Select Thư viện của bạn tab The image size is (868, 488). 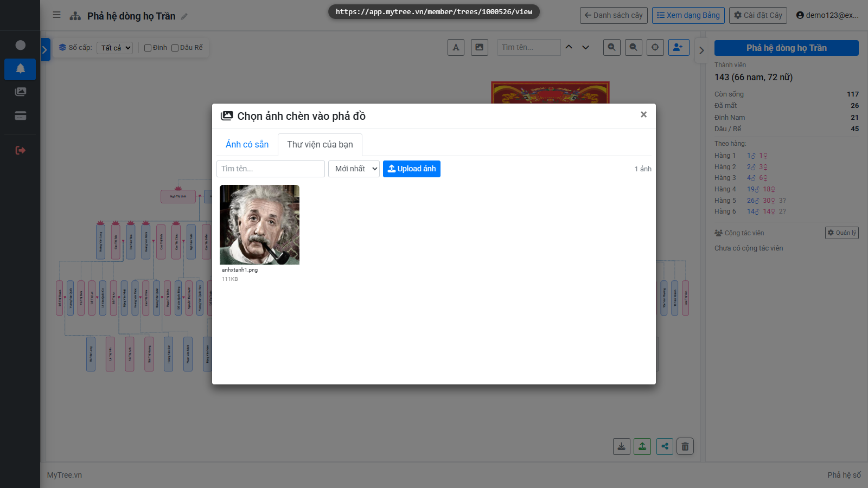(x=320, y=144)
